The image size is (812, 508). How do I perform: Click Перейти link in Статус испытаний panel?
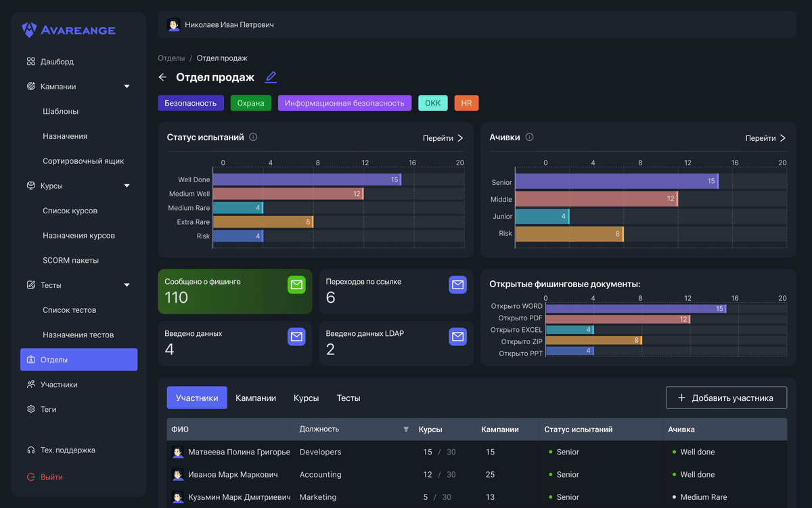coord(443,138)
